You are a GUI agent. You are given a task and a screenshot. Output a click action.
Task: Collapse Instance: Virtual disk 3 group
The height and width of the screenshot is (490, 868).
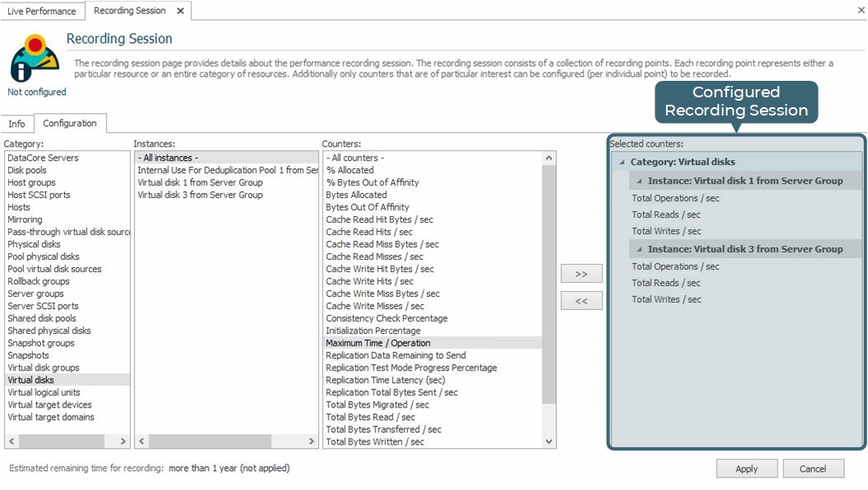click(638, 249)
